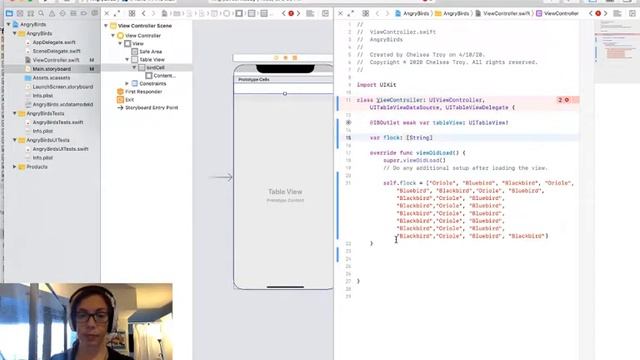This screenshot has height=360, width=640.
Task: Select Exit icon in scene dock
Action: tap(295, 58)
